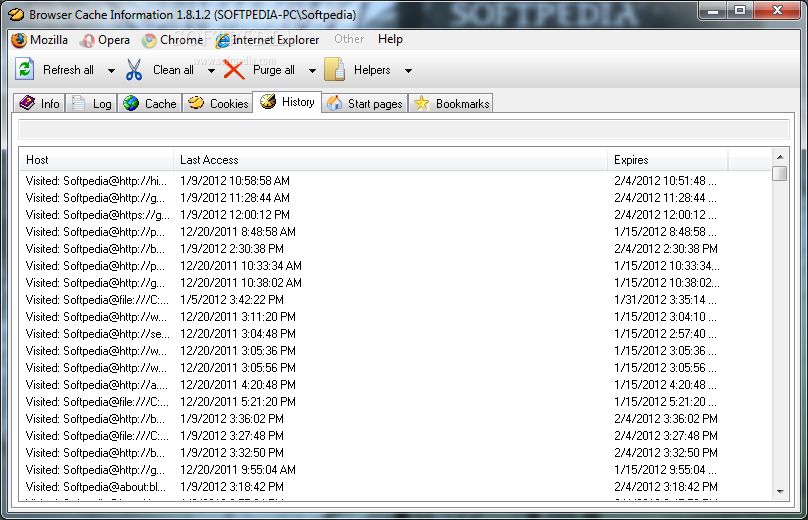Open the Opera menu
Viewport: 808px width, 520px height.
click(106, 40)
